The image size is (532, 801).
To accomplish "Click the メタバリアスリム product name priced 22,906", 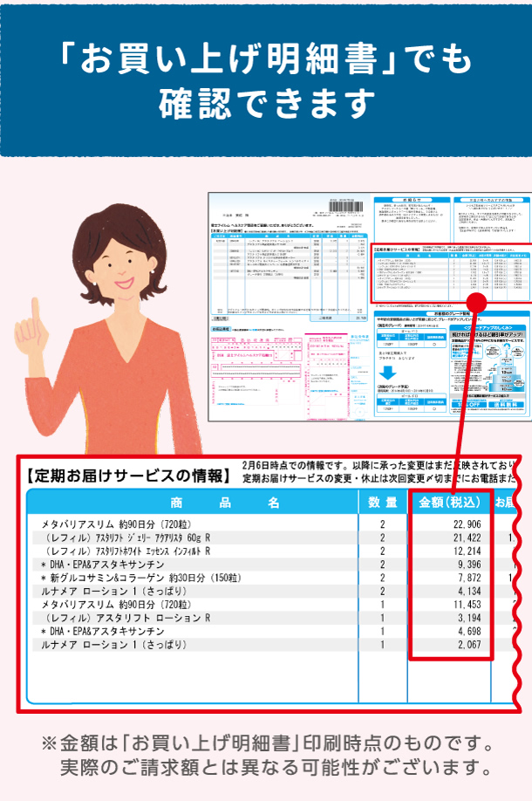I will click(116, 524).
